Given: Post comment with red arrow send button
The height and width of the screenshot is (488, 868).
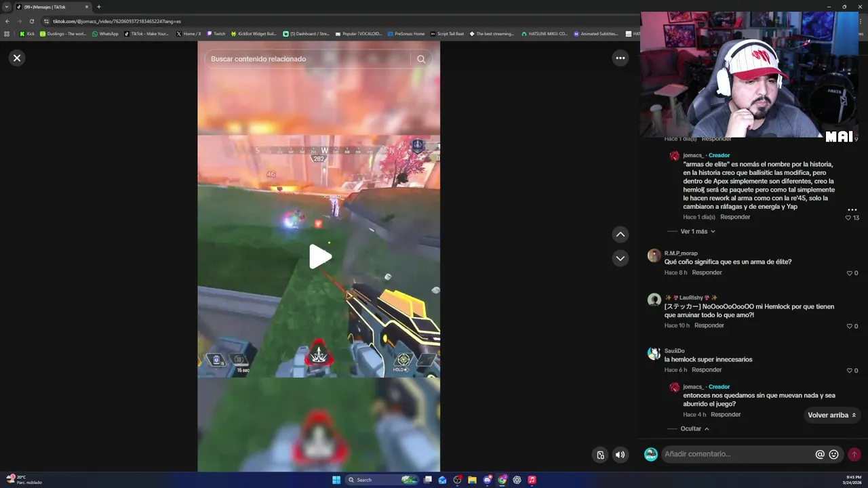Looking at the screenshot, I should (854, 455).
